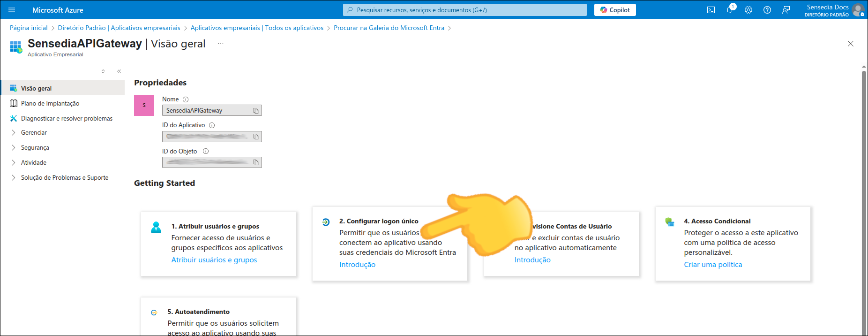Go to Página inicial breadcrumb

(29, 28)
